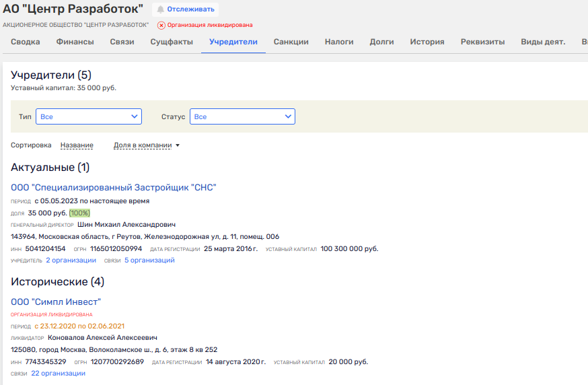Go to the Связи tab
The image size is (588, 385).
point(122,42)
